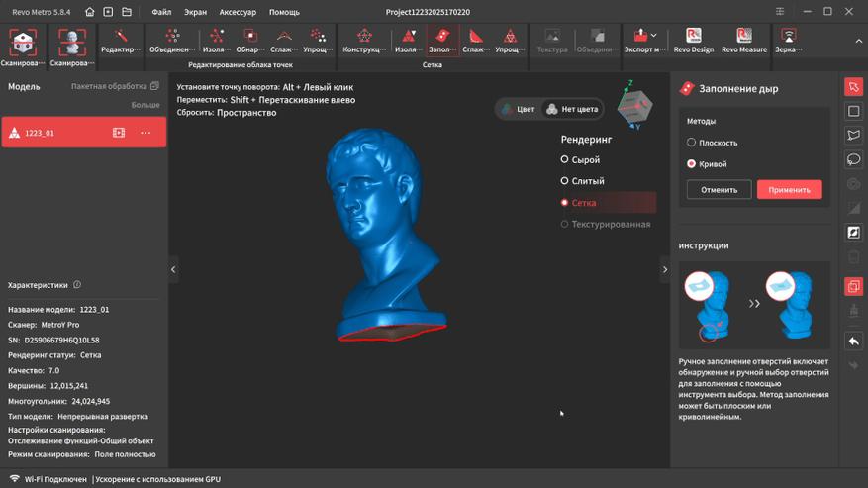The width and height of the screenshot is (868, 488).
Task: Select the Обнар overlap detection tool
Action: pyautogui.click(x=250, y=41)
